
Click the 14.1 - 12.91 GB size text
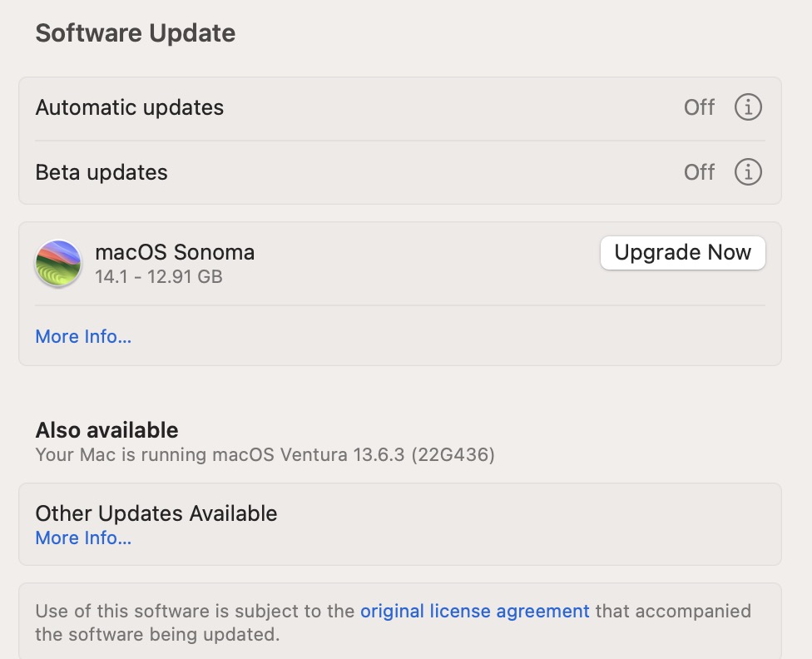tap(158, 276)
